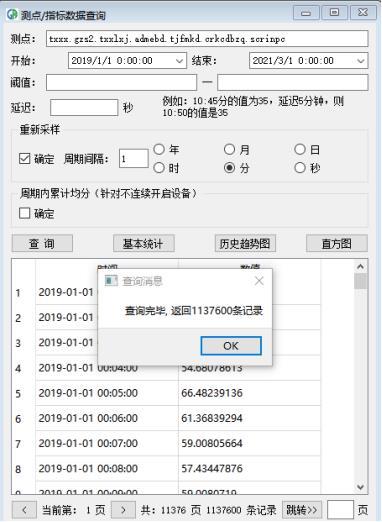This screenshot has height=522, width=382.
Task: Select the 秒 radio button
Action: point(300,168)
